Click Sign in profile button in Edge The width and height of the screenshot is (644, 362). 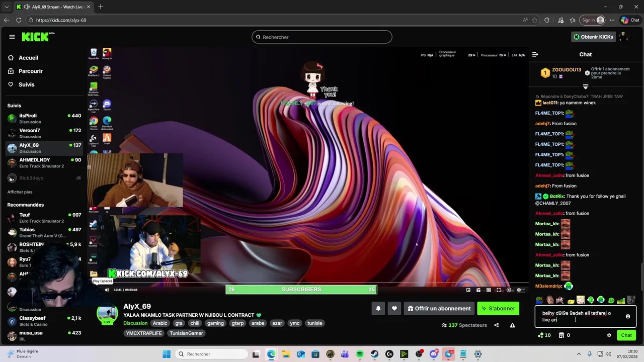click(593, 20)
